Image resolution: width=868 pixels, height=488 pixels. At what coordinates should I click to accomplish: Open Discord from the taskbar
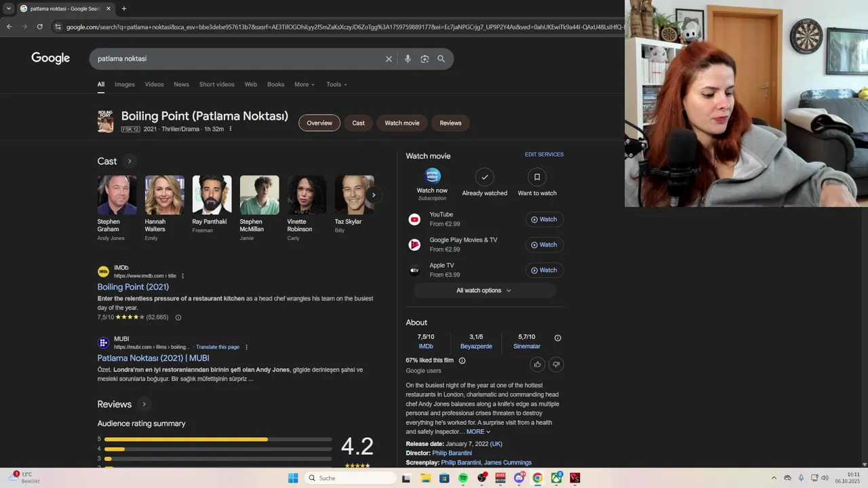(x=519, y=478)
